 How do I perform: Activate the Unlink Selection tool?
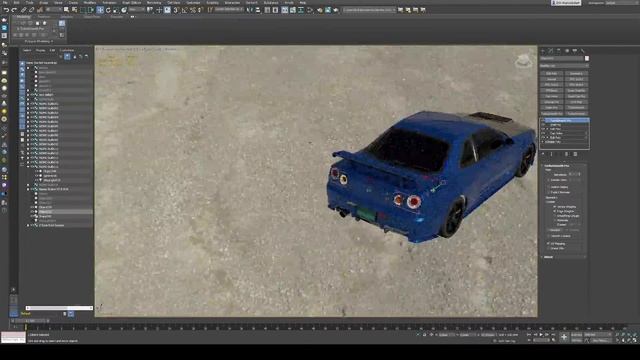click(x=31, y=10)
